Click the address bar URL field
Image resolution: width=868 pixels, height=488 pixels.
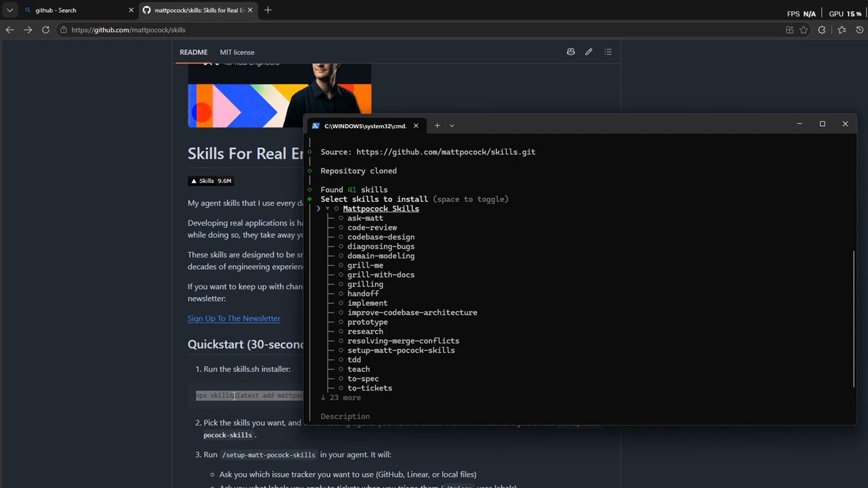coord(418,30)
